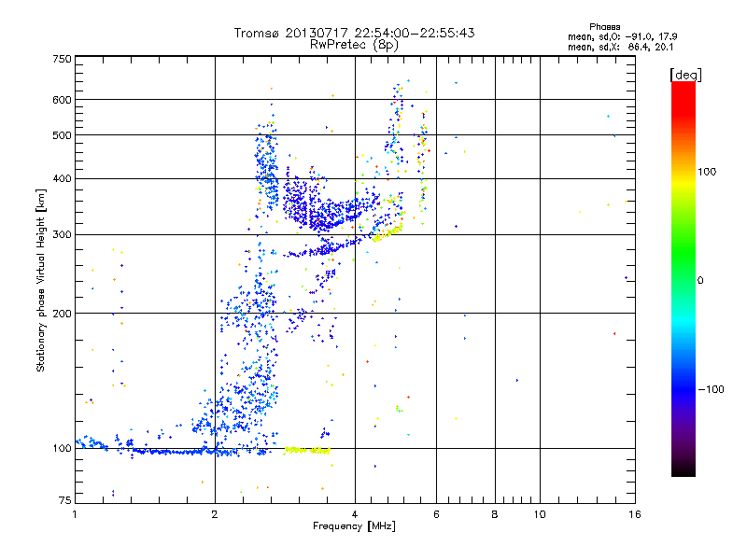
Task: Click the plot title 'Tromsø 20130717 22:54:00-22:55:43'
Action: pos(354,33)
